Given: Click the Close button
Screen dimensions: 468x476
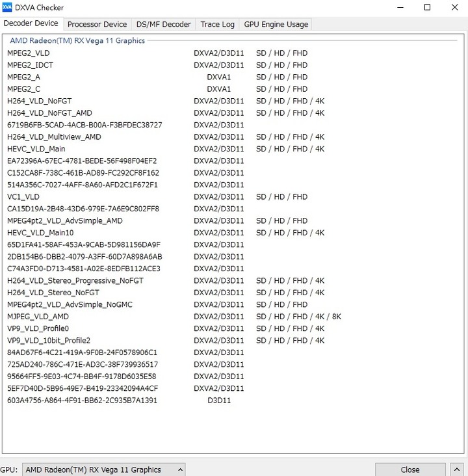Looking at the screenshot, I should click(410, 469).
